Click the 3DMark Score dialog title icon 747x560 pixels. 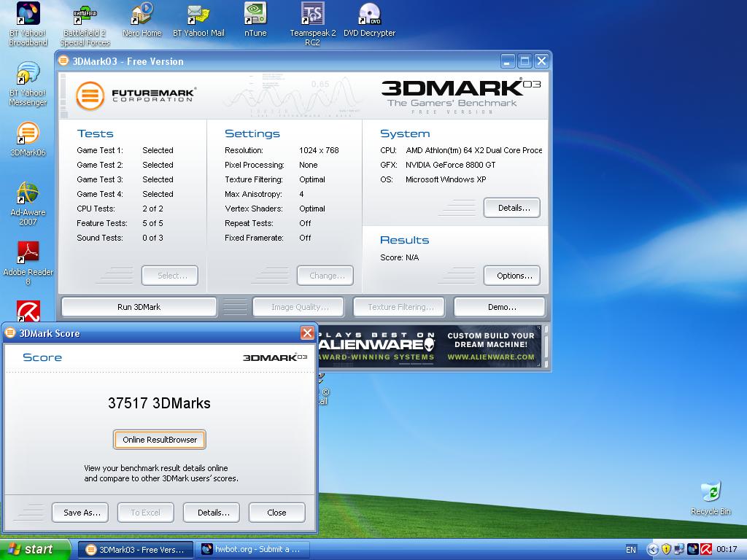click(10, 332)
